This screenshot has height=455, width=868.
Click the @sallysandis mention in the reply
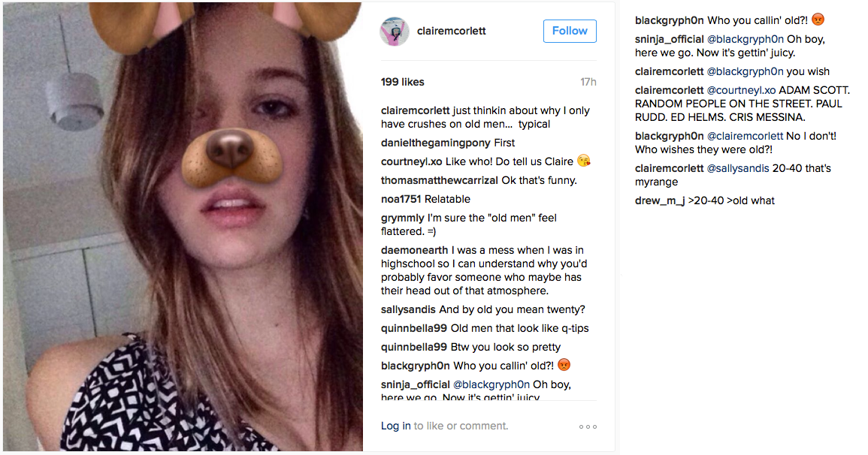point(738,168)
